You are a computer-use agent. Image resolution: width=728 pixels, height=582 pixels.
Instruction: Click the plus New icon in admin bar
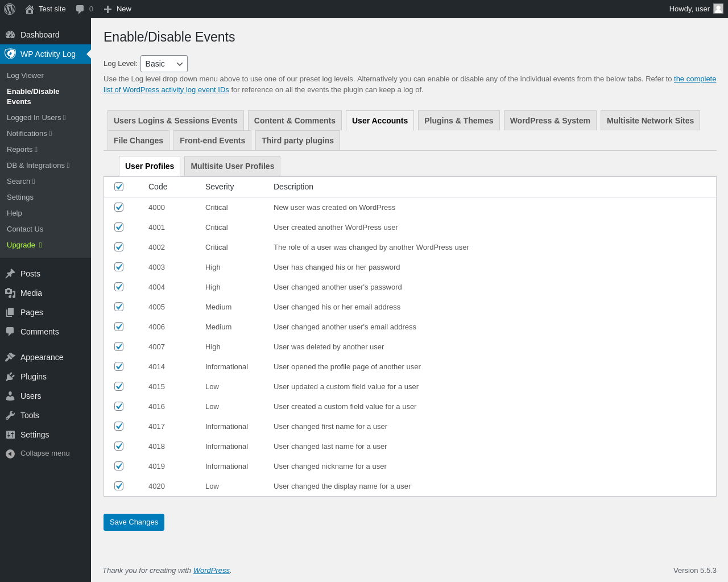[107, 9]
